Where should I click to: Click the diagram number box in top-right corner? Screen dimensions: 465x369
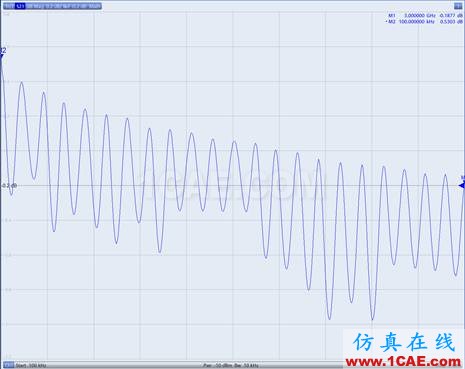click(x=458, y=6)
